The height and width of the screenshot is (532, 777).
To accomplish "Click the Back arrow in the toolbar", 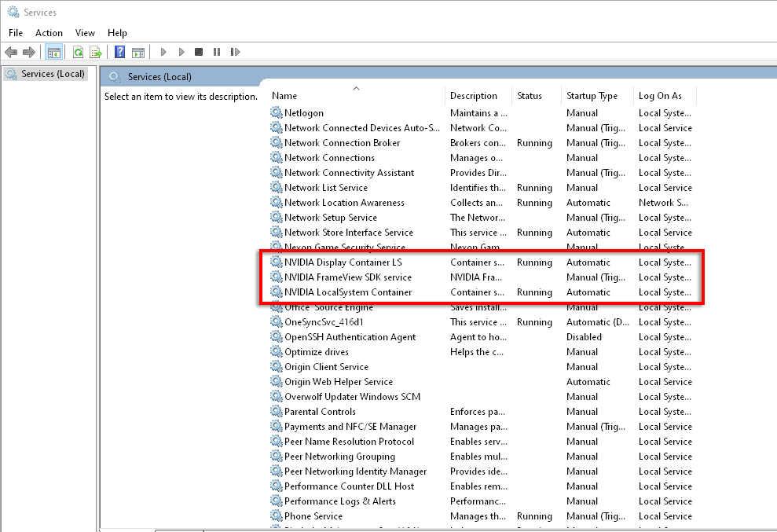I will coord(11,53).
